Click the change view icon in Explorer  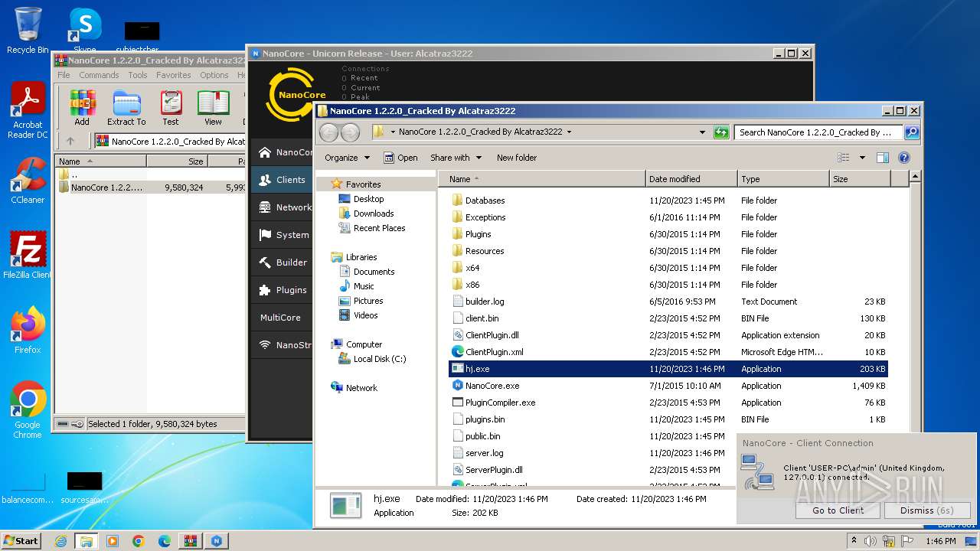844,158
